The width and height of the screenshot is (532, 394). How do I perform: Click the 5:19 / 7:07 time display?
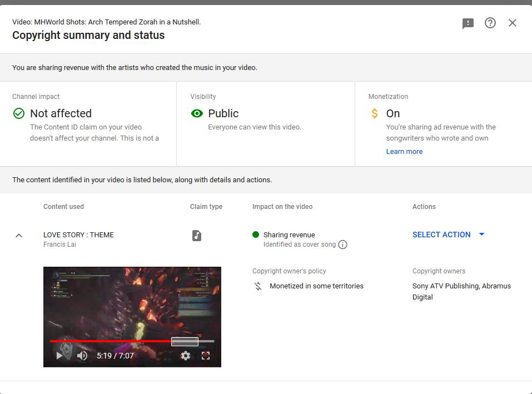[x=116, y=356]
